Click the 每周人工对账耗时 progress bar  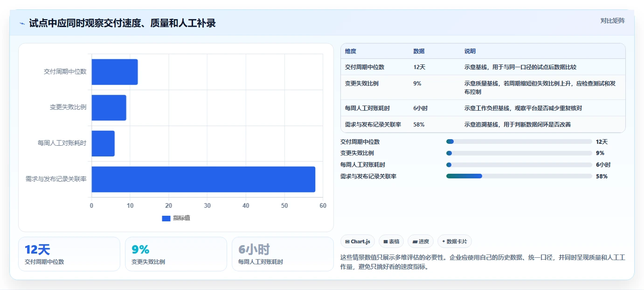(x=519, y=165)
